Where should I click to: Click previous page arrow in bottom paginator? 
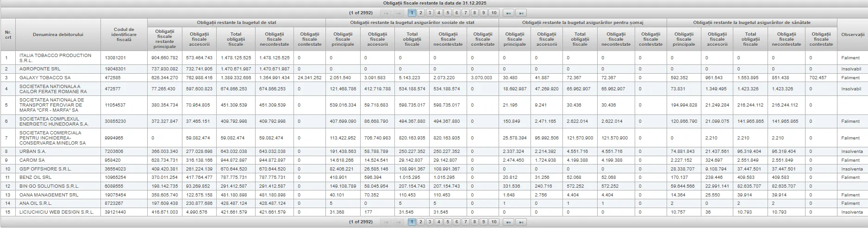[399, 222]
